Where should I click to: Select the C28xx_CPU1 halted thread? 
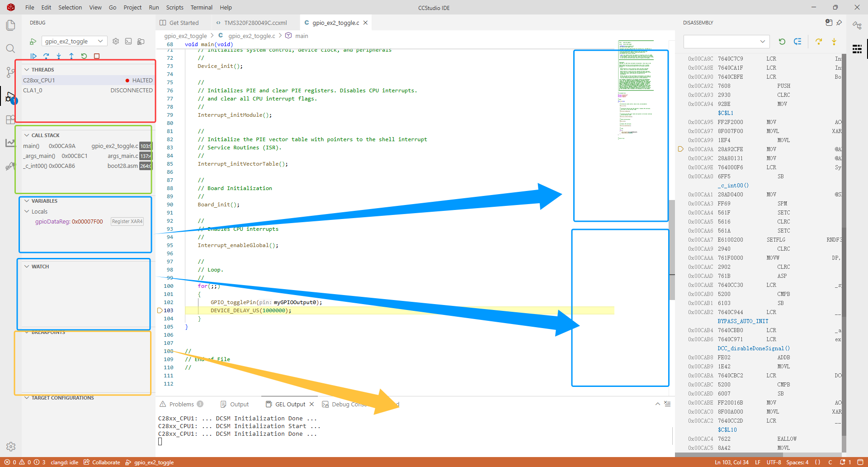(x=88, y=80)
